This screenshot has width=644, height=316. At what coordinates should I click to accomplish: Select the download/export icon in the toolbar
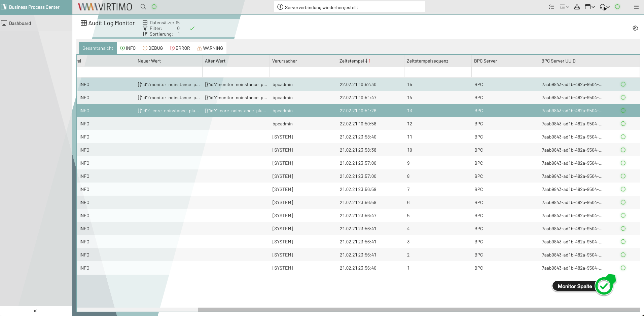[x=577, y=6]
